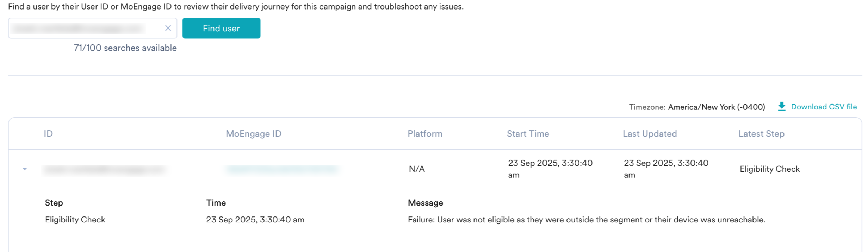Click the Start Time column header

pos(528,134)
